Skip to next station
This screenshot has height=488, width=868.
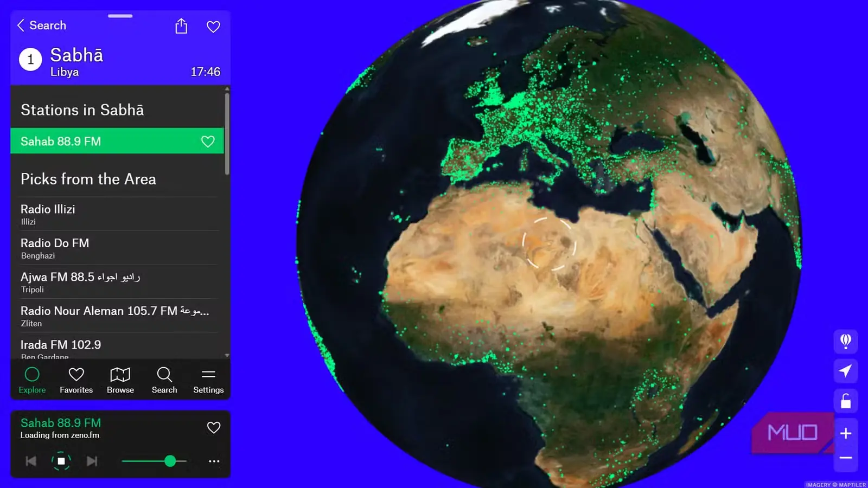pyautogui.click(x=92, y=461)
